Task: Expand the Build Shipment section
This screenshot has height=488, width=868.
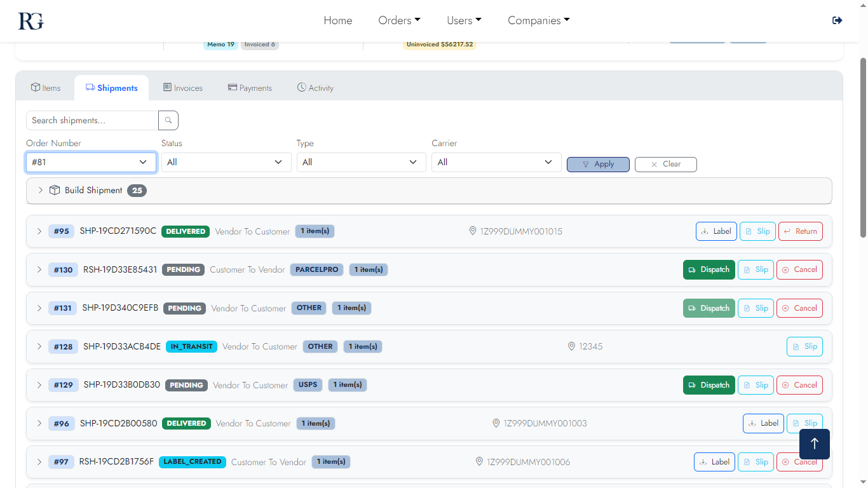Action: 40,190
